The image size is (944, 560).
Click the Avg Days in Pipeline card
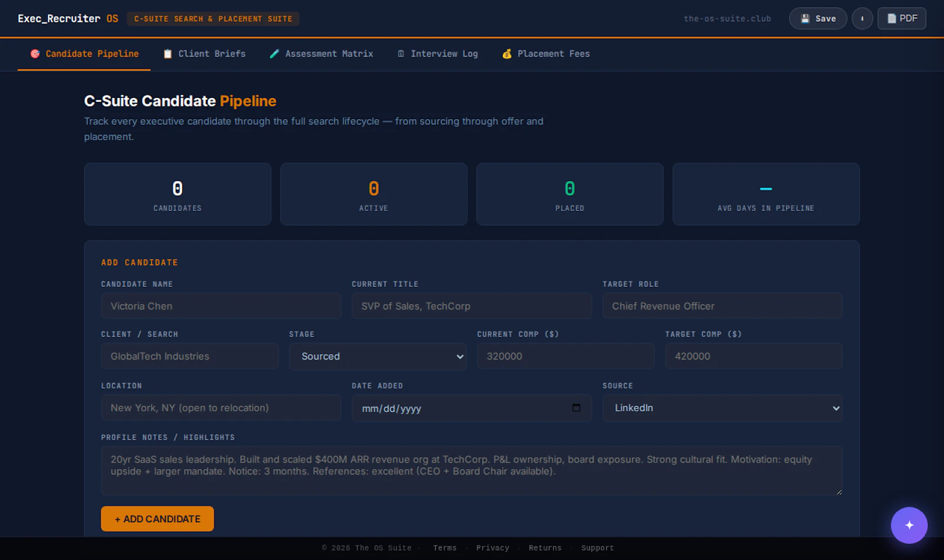766,194
